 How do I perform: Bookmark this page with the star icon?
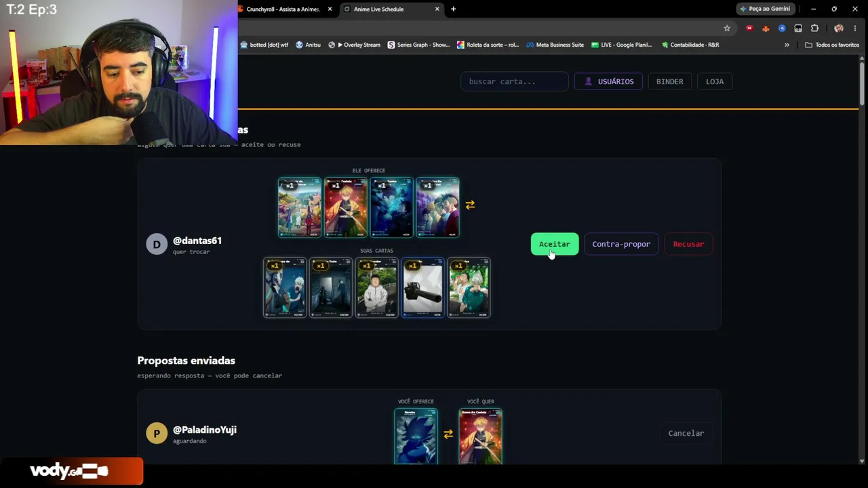727,28
